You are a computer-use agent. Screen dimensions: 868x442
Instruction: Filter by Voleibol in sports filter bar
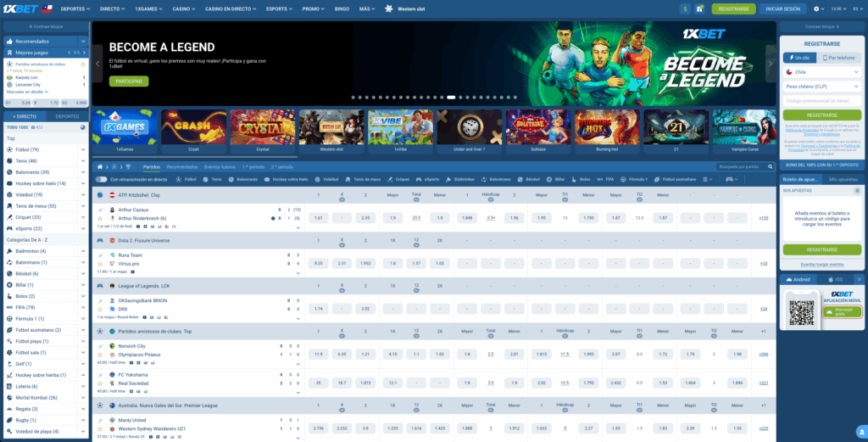[x=326, y=180]
